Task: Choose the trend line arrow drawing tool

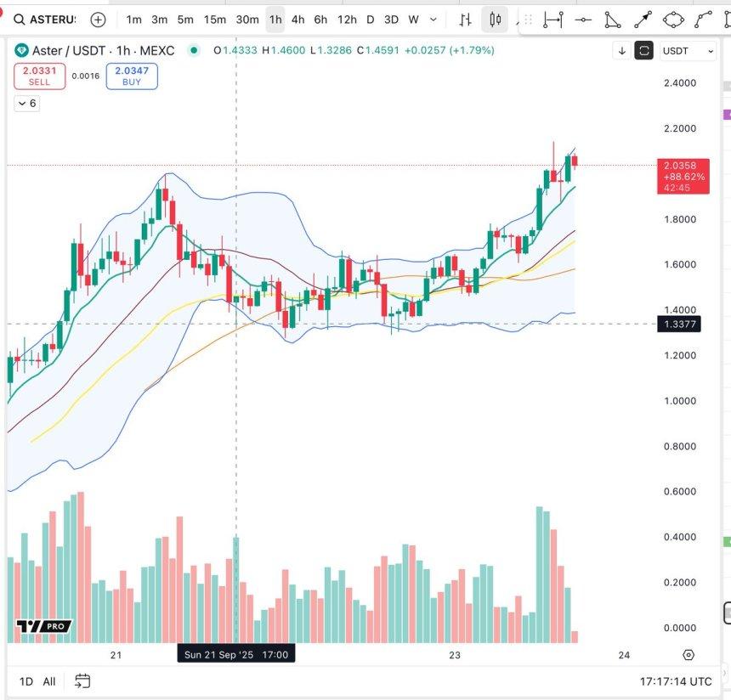Action: (x=642, y=19)
